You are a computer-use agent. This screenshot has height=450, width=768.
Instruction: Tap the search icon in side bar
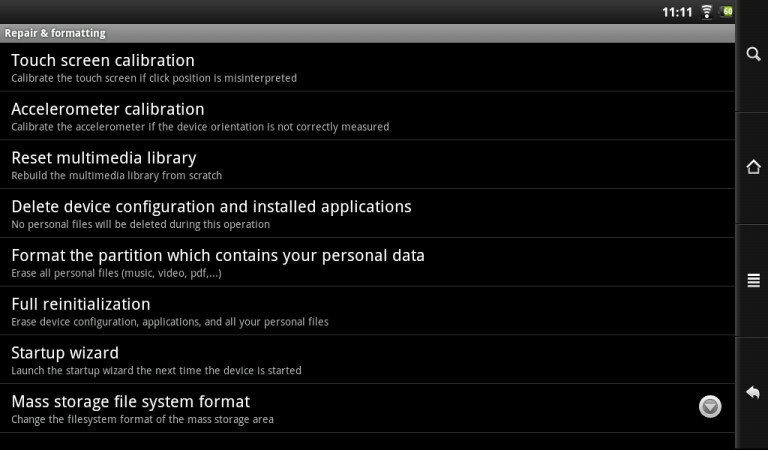[x=753, y=54]
